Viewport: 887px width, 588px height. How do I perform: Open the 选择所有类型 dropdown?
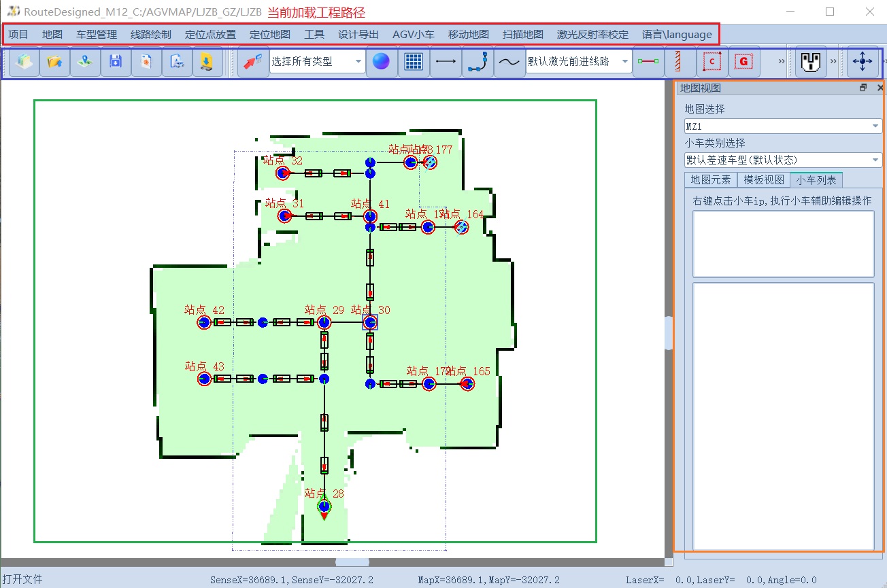pos(318,62)
